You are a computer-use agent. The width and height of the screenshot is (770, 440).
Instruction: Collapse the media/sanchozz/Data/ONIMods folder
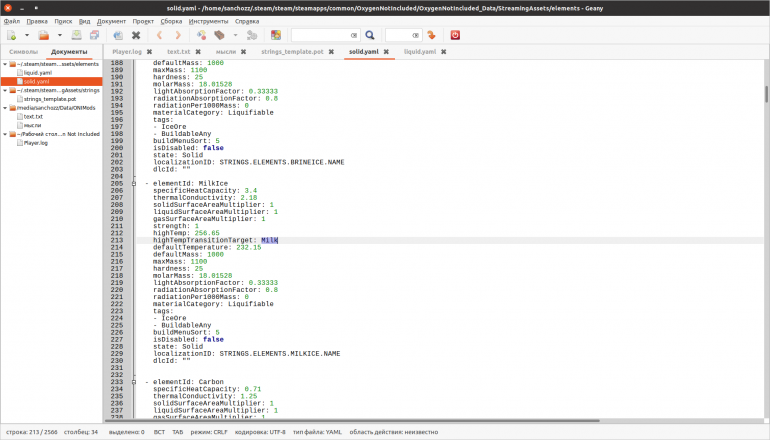click(6, 108)
